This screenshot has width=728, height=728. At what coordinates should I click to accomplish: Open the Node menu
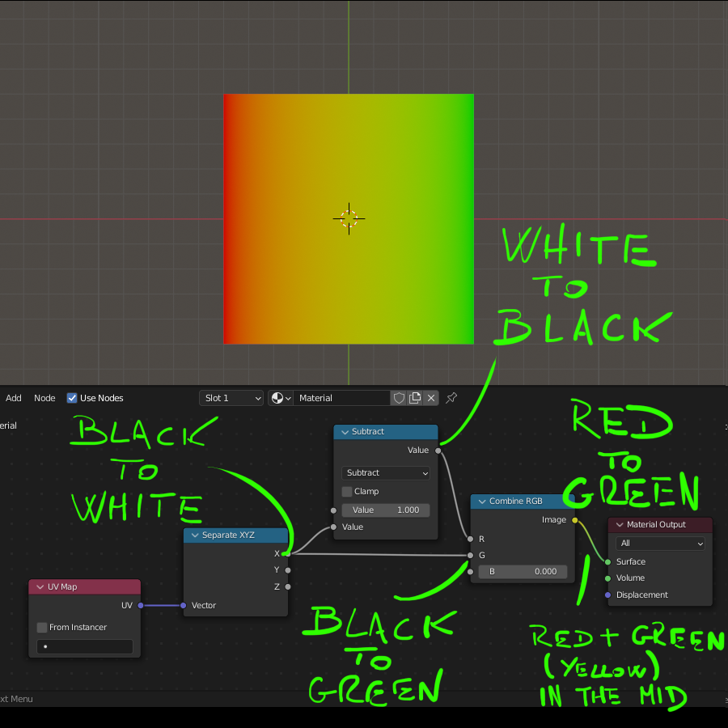click(x=44, y=398)
